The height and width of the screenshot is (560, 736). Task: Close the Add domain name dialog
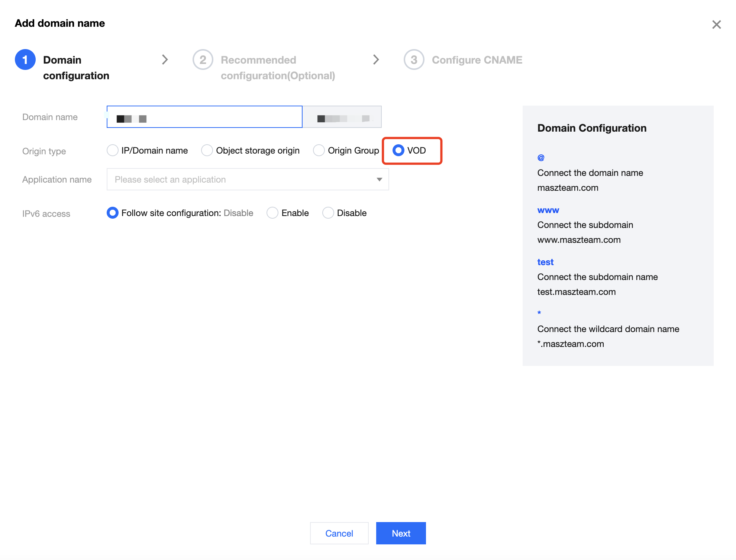click(716, 25)
